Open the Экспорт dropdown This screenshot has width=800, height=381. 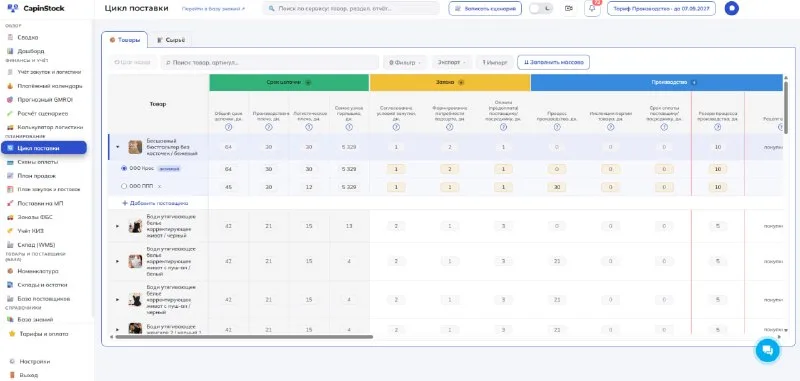pos(452,62)
